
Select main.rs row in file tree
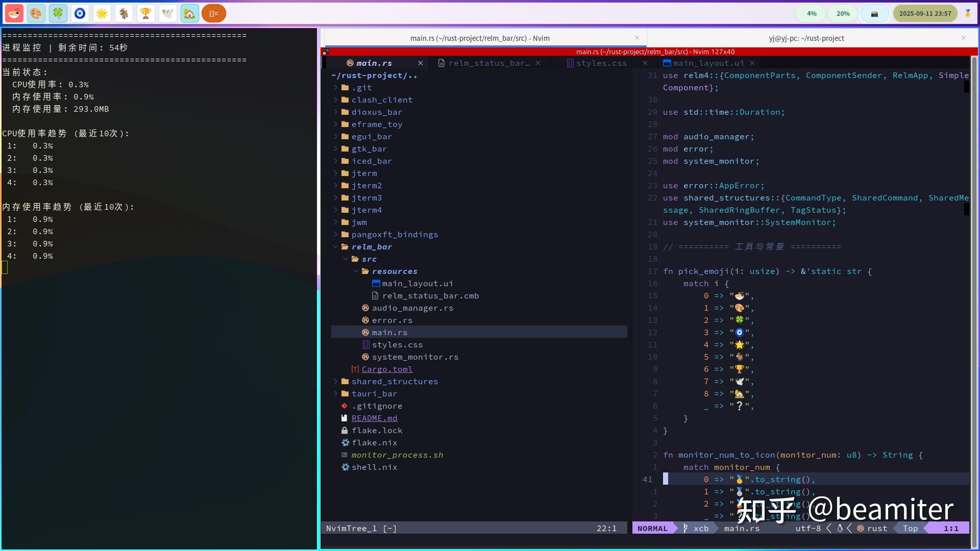(479, 333)
